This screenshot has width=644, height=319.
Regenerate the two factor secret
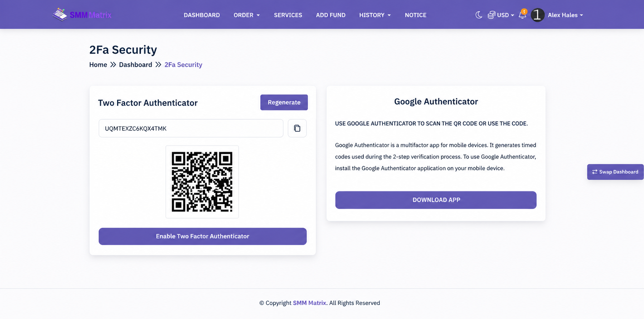284,102
